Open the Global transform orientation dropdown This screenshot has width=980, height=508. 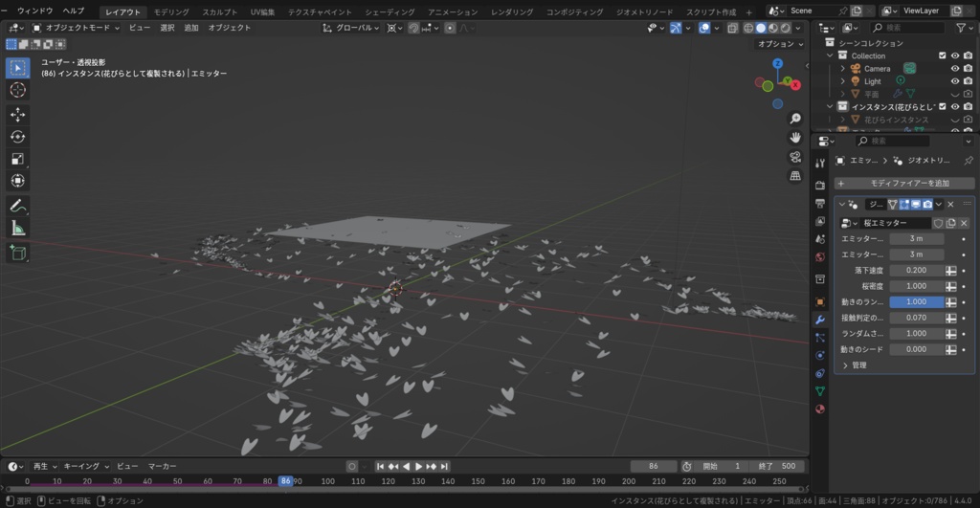(x=350, y=28)
